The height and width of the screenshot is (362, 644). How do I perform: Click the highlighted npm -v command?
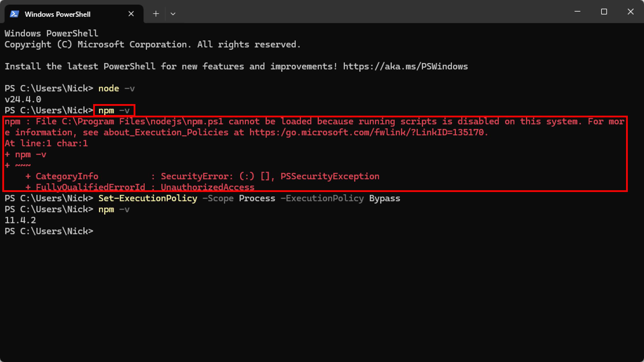114,110
